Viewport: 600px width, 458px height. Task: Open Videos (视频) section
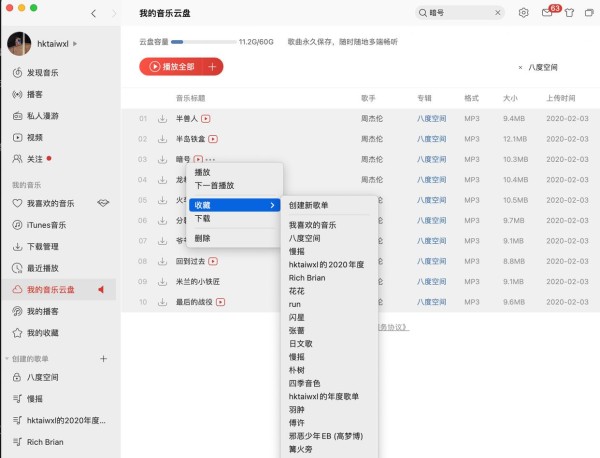point(28,137)
